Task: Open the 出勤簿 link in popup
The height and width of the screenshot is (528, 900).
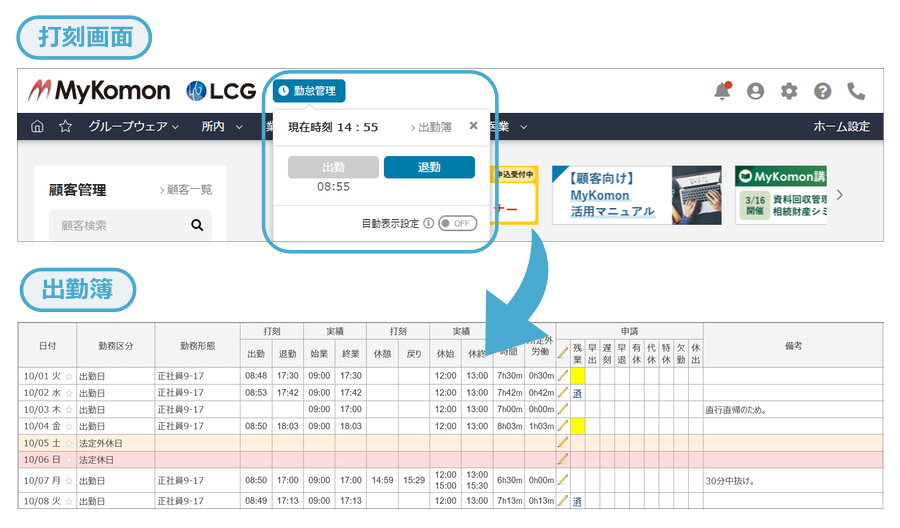Action: click(x=431, y=127)
